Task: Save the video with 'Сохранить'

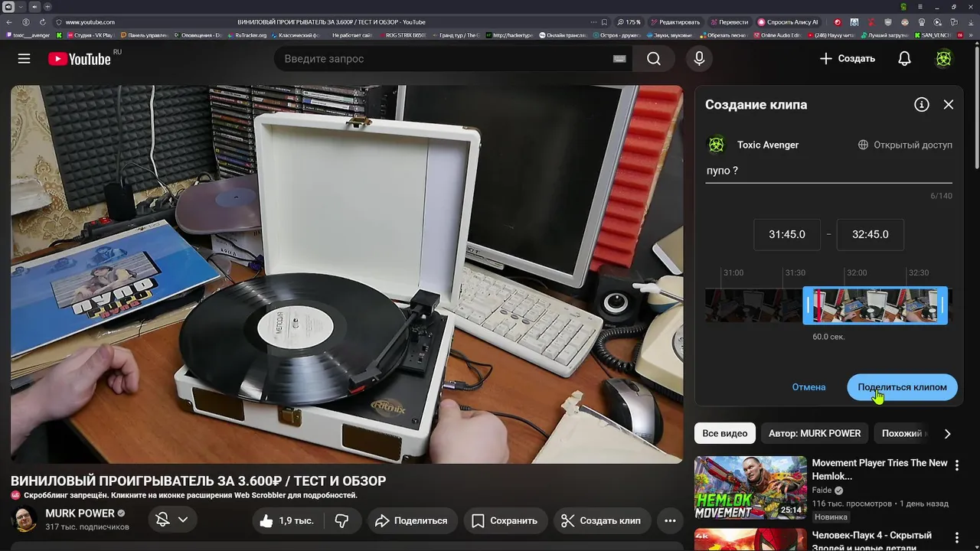Action: coord(505,520)
